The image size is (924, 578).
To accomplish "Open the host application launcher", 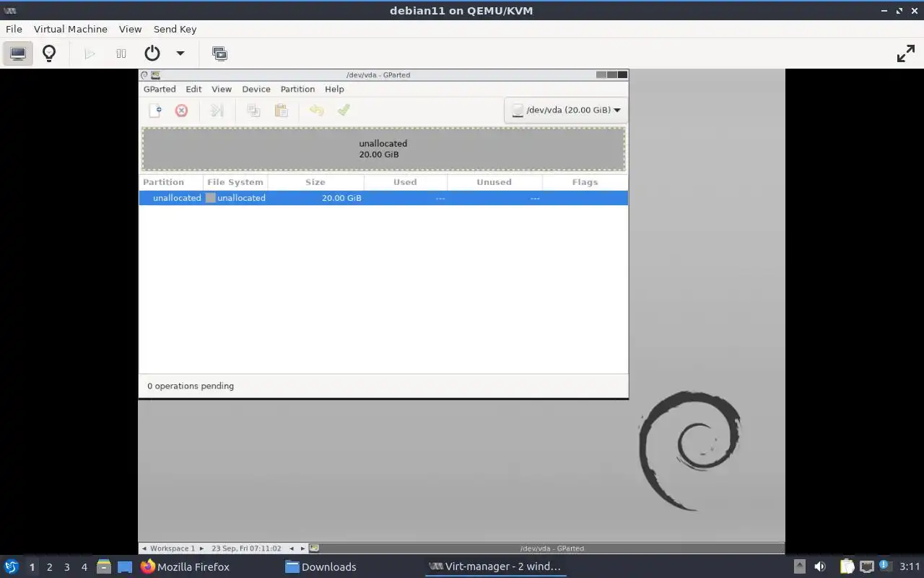I will tap(12, 566).
